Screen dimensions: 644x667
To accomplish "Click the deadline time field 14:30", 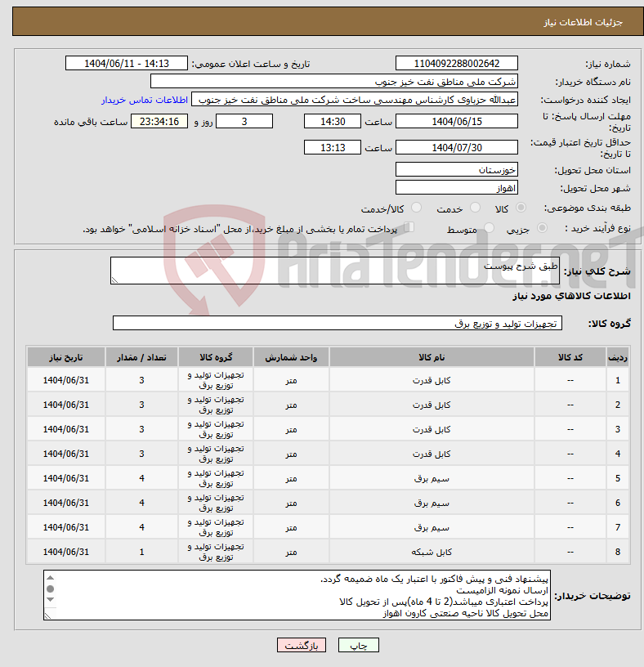I will tap(332, 121).
